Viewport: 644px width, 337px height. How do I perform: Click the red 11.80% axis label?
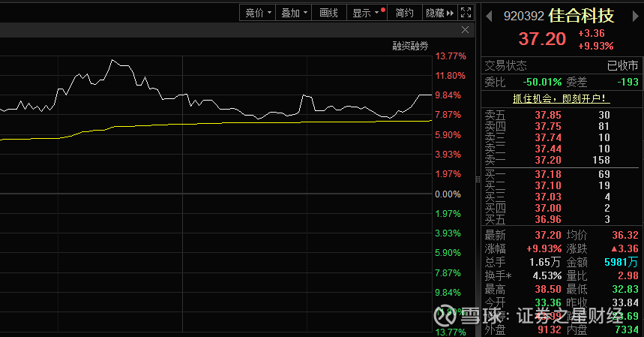(451, 76)
